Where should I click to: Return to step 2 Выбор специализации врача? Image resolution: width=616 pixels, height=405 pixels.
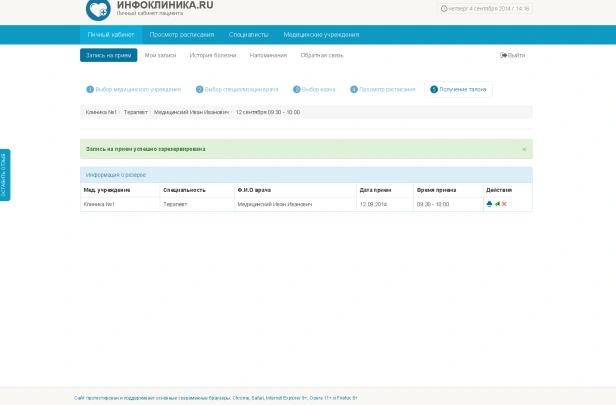point(237,89)
